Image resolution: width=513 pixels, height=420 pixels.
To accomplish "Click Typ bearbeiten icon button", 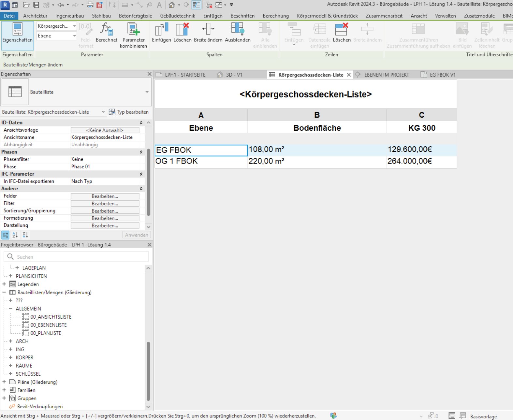I will click(128, 112).
